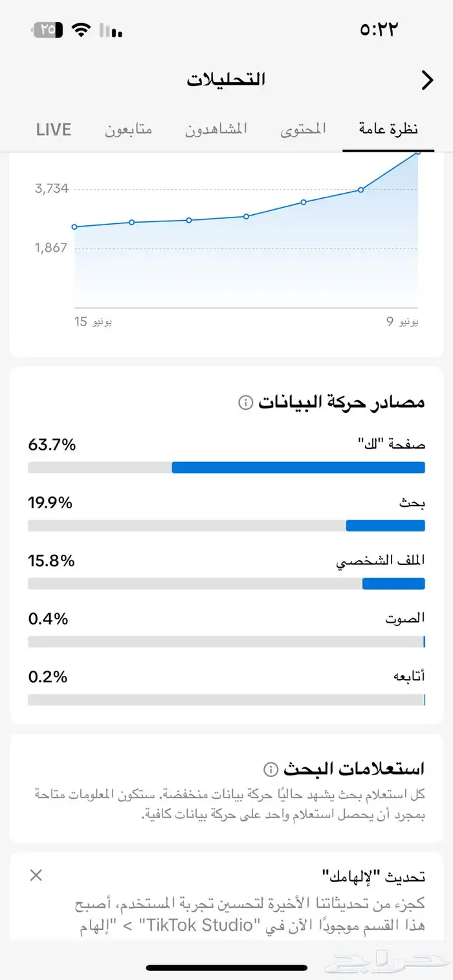Viewport: 453px width, 980px height.
Task: Tap the battery indicator icon
Action: click(x=47, y=30)
